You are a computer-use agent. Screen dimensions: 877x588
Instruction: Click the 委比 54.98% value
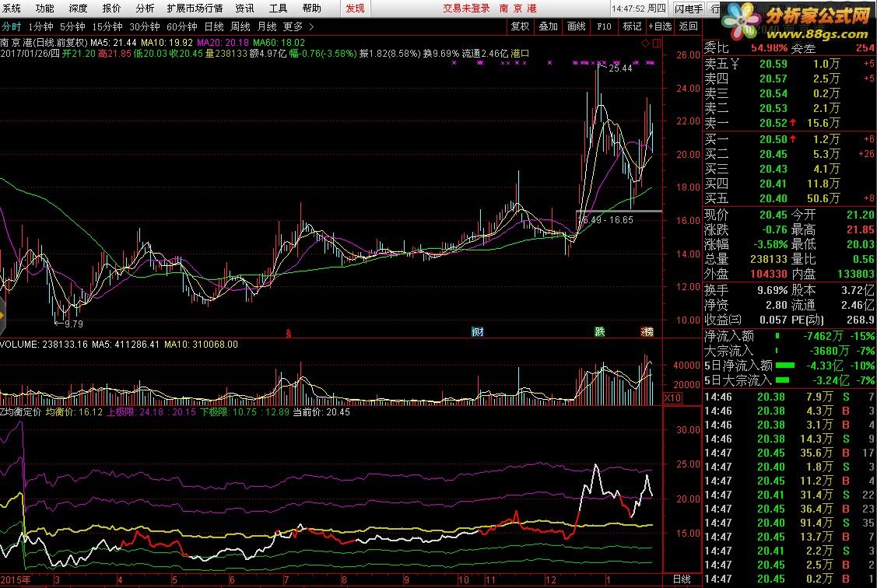(769, 49)
